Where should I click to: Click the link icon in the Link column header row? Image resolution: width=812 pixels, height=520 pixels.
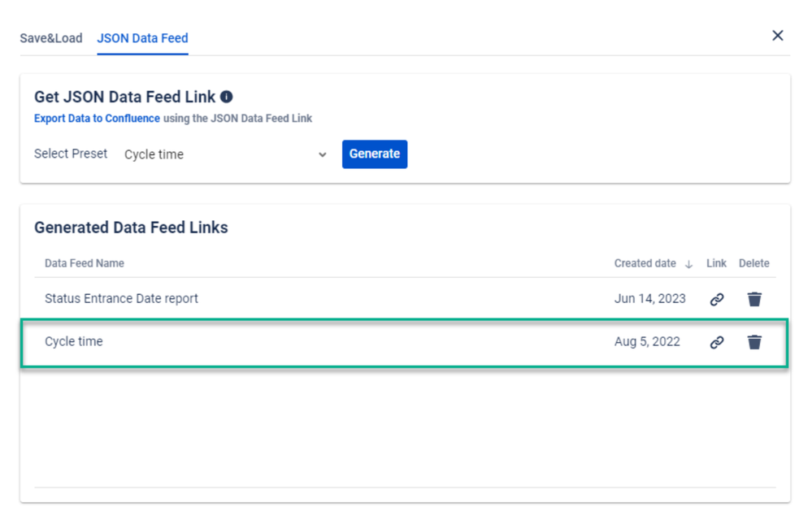coord(716,263)
